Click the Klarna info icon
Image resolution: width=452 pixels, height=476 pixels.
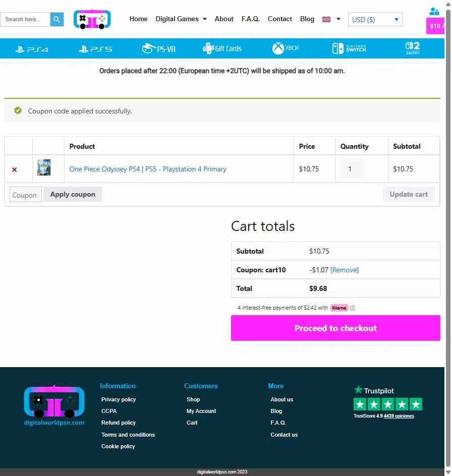click(x=353, y=308)
